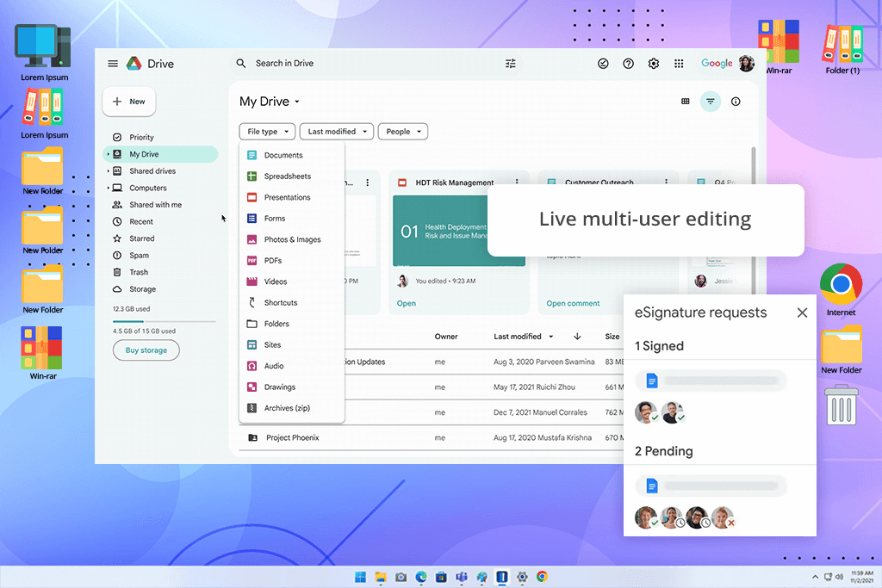Screen dimensions: 882x588
Task: Open Recent in the sidebar
Action: click(141, 221)
